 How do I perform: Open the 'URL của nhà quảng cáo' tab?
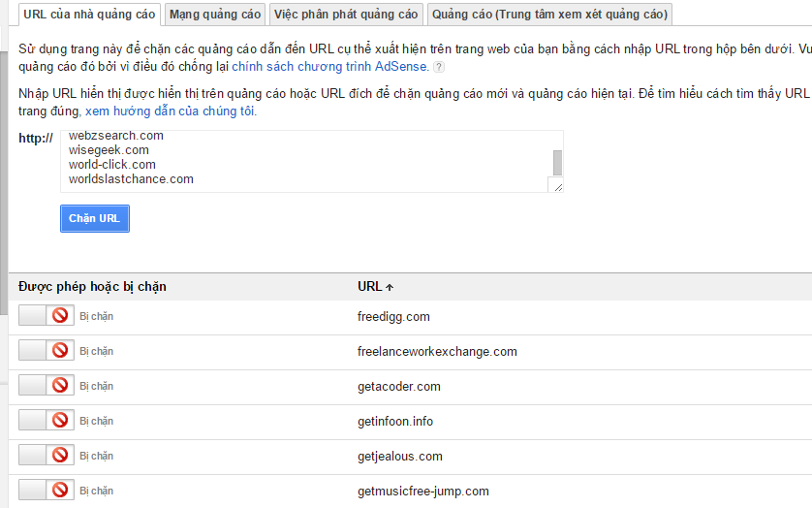[x=89, y=15]
